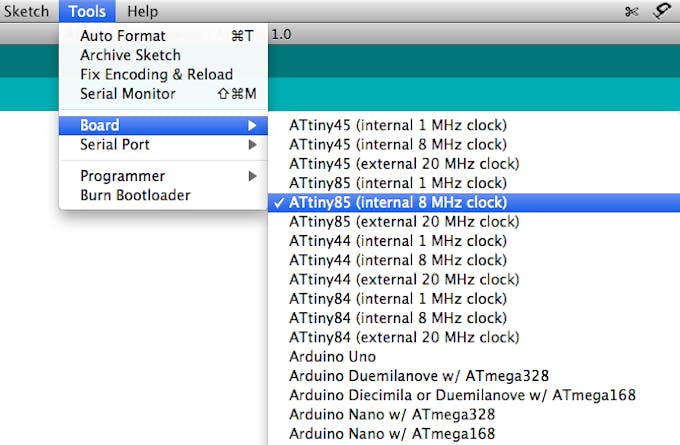
Task: Open the Tools menu
Action: [87, 11]
